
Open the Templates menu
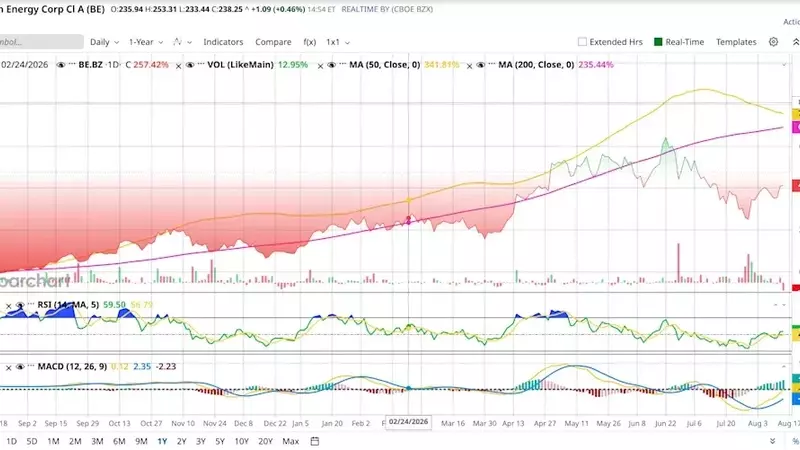click(736, 42)
